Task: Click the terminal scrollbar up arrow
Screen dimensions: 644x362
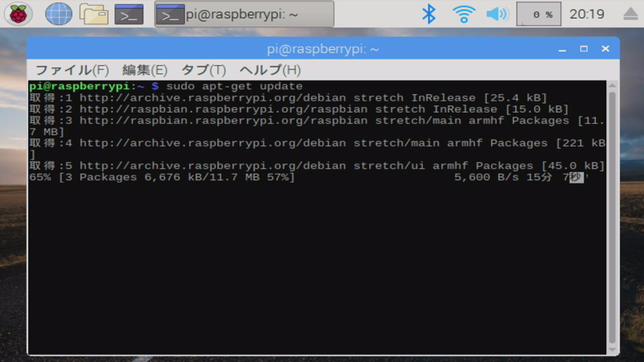Action: (x=612, y=85)
